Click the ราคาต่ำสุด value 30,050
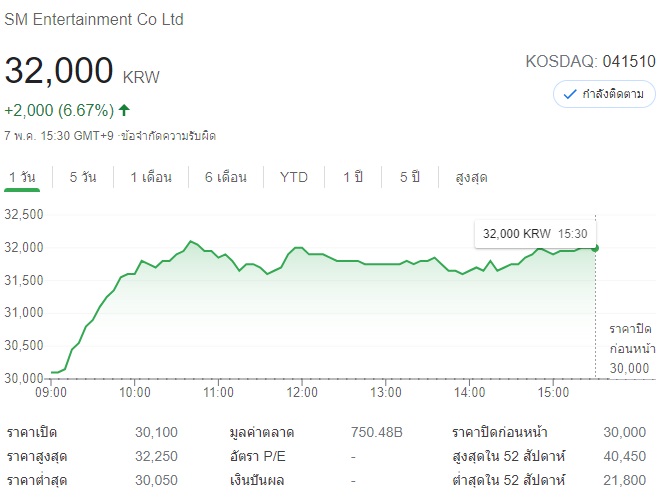 pos(156,480)
